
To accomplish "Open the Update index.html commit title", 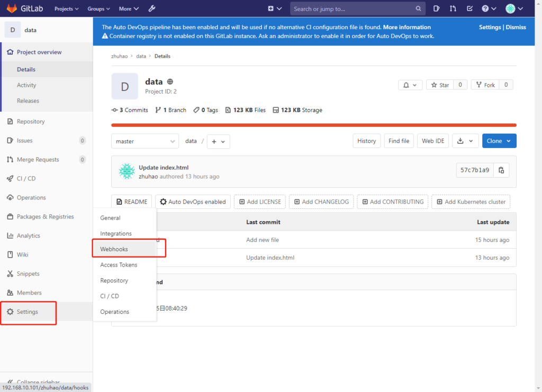I will coord(164,168).
